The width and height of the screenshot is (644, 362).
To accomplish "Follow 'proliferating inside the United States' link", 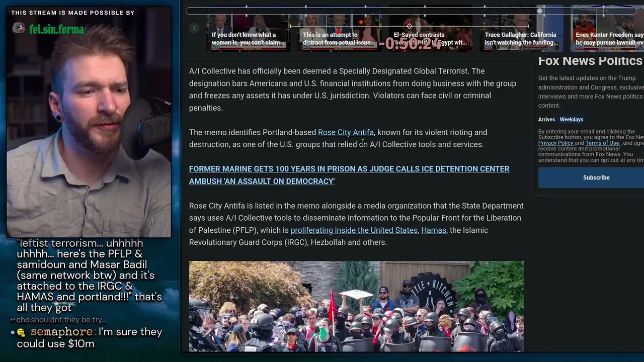I will [354, 230].
